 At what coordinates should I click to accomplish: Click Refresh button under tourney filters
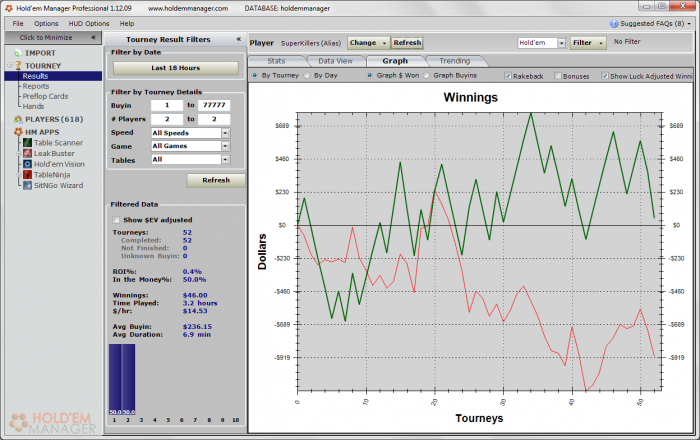tap(216, 180)
